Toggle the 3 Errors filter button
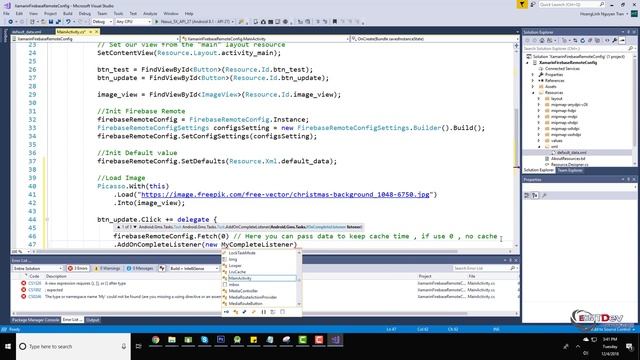640x360 pixels. 78,268
